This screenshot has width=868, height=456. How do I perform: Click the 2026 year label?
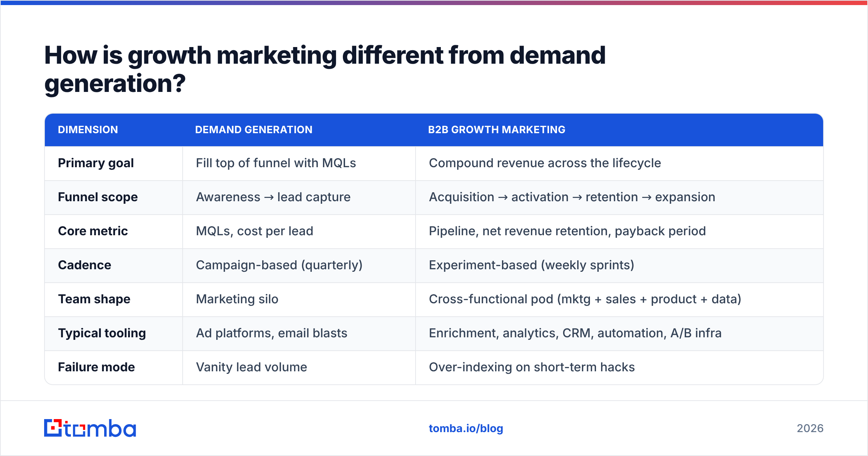point(810,428)
